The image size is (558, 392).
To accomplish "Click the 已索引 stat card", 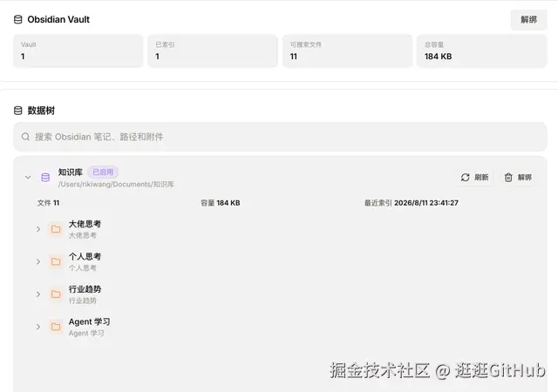I will tap(213, 51).
